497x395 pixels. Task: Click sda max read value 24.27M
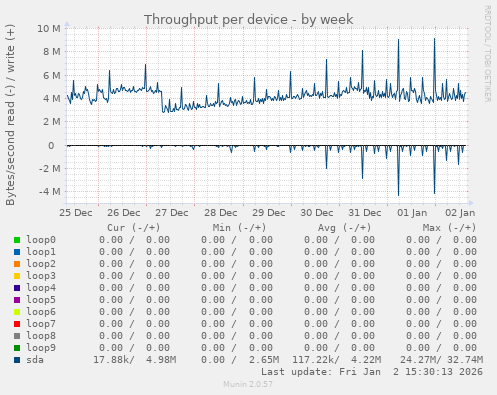point(418,360)
